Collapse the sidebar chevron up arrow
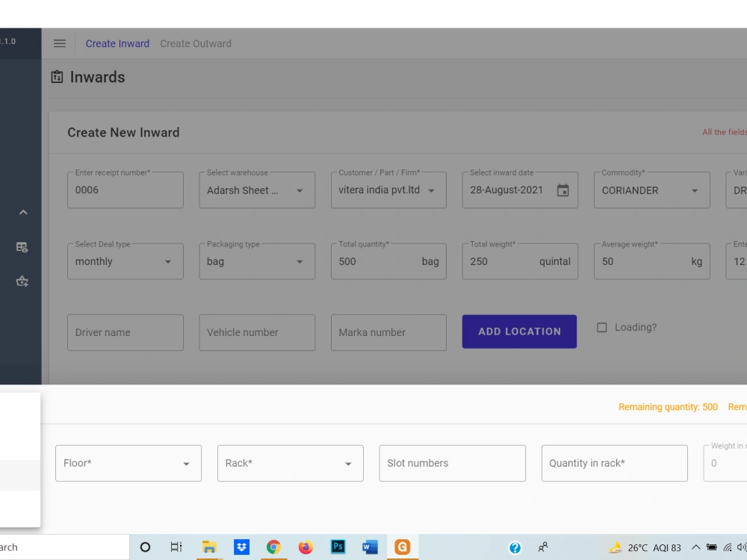747x560 pixels. click(x=23, y=212)
